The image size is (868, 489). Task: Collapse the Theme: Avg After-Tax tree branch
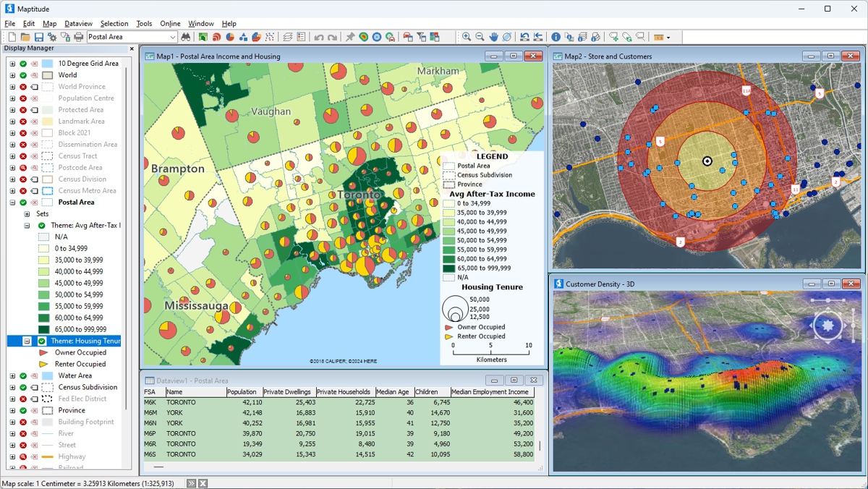click(27, 225)
